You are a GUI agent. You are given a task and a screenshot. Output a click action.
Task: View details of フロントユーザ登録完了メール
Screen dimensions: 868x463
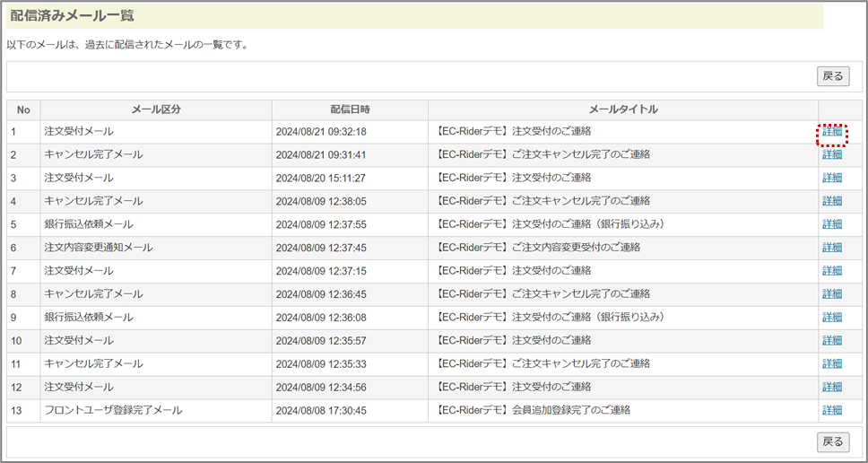click(832, 410)
